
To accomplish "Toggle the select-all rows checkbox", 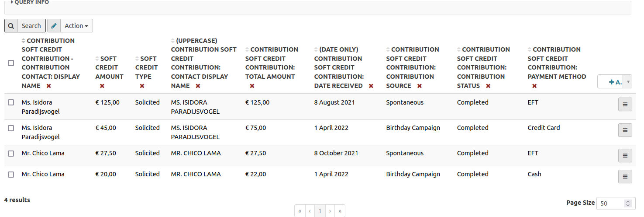I will (x=11, y=63).
